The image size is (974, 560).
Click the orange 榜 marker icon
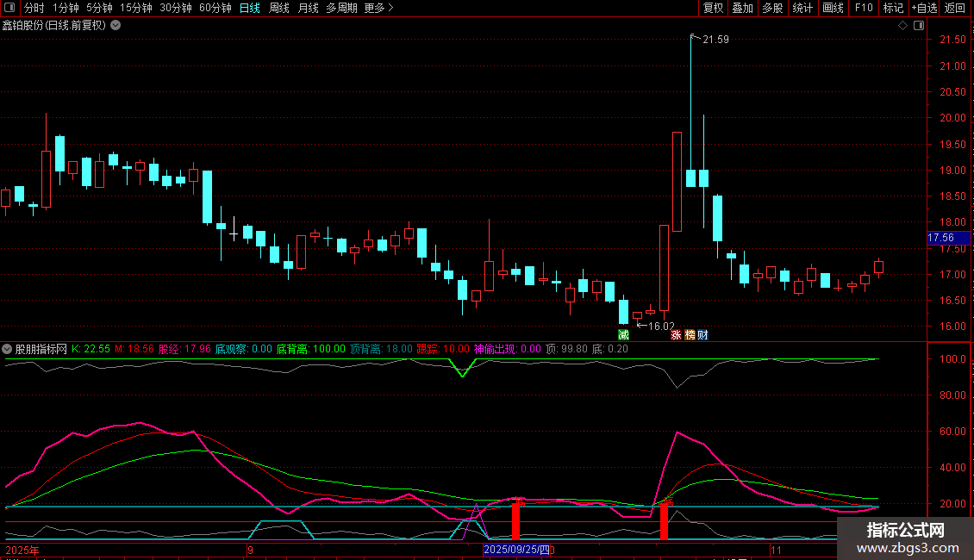pos(690,334)
